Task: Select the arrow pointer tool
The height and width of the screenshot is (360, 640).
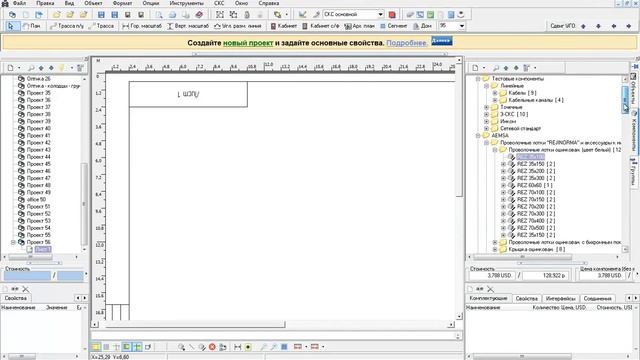Action: (x=11, y=26)
